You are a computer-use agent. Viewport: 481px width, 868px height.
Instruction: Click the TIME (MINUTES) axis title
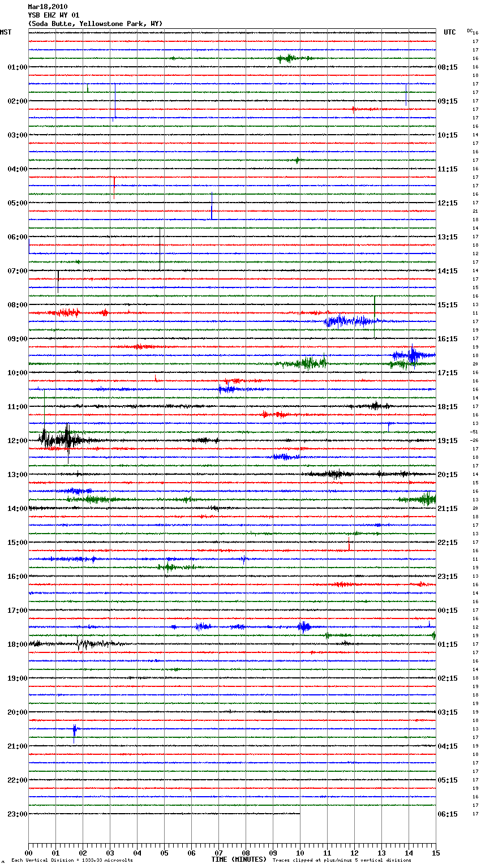(239, 860)
